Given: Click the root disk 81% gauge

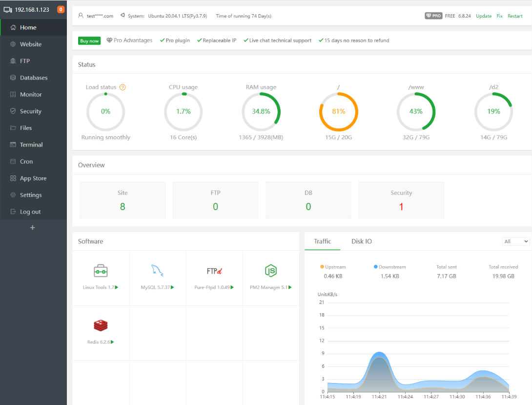Looking at the screenshot, I should [x=339, y=112].
